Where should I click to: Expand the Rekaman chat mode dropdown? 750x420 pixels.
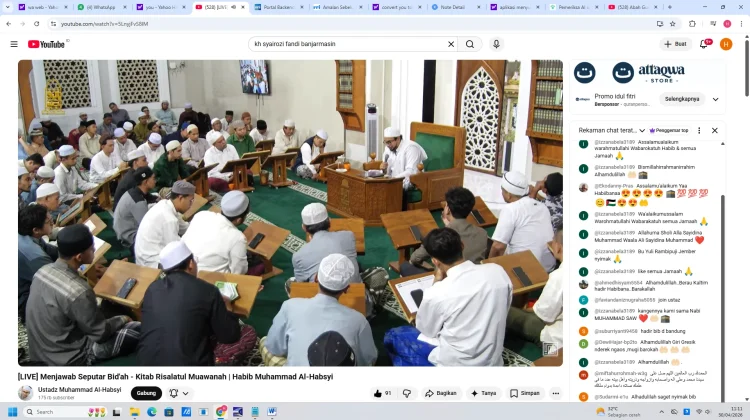click(642, 130)
